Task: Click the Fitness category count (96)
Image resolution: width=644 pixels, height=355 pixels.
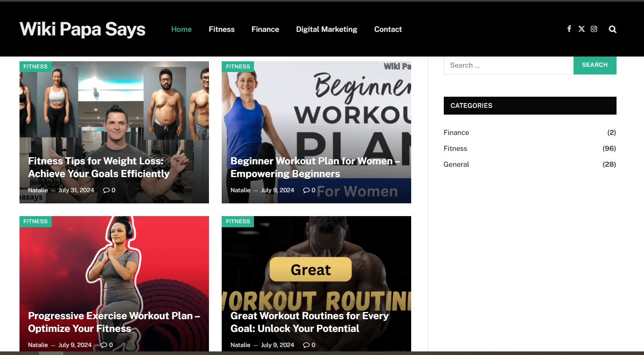Action: pyautogui.click(x=609, y=148)
